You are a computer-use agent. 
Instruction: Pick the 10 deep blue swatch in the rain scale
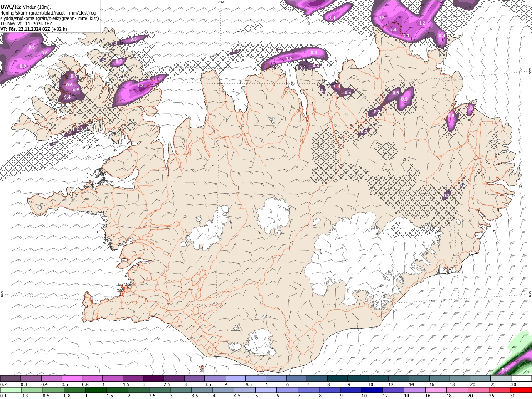point(372,390)
